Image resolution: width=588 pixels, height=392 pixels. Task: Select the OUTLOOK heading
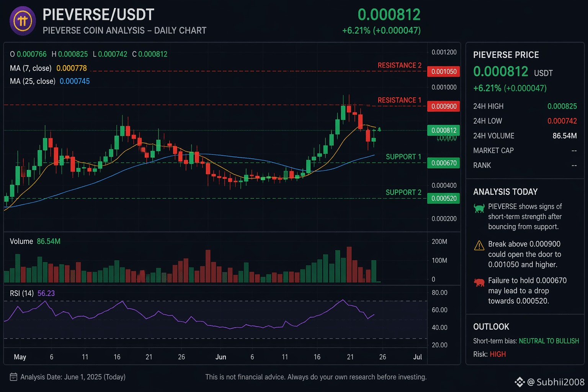coord(491,327)
